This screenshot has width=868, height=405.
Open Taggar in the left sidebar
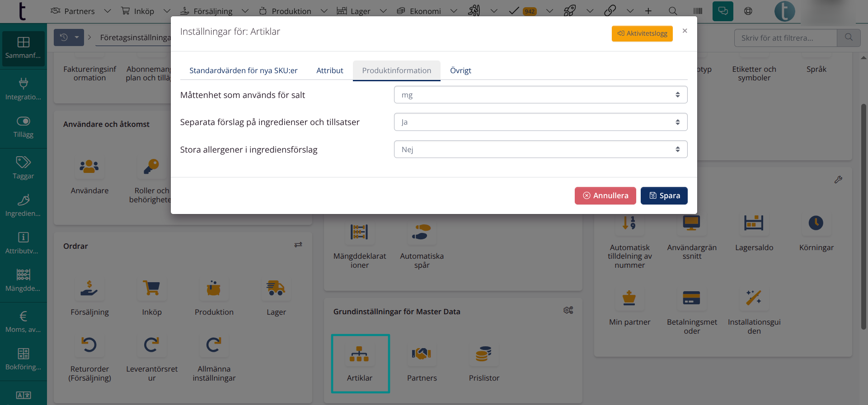tap(23, 168)
